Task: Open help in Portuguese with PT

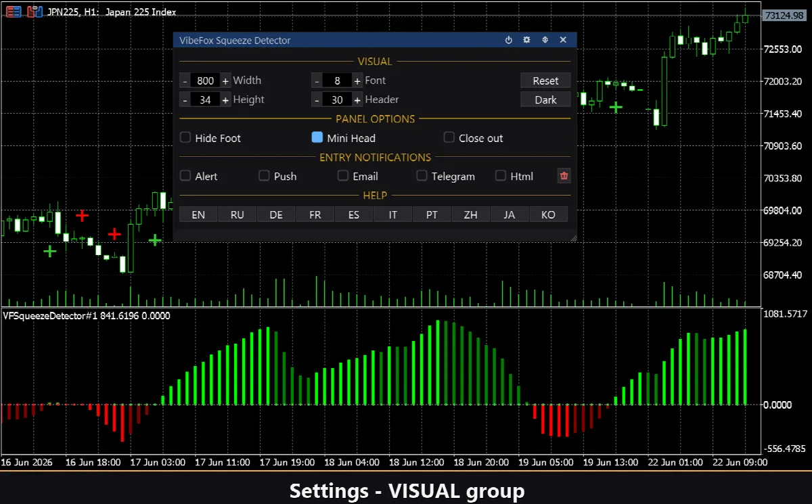Action: [432, 214]
